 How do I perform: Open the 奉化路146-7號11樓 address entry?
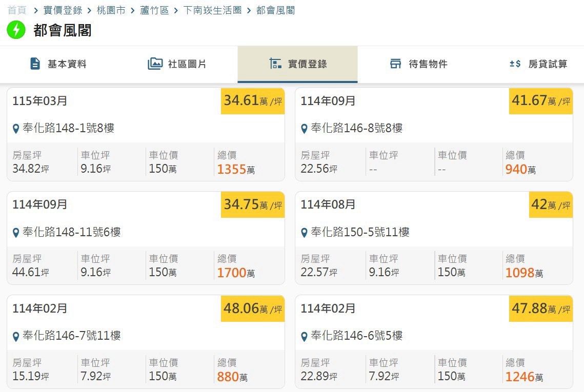coord(71,336)
